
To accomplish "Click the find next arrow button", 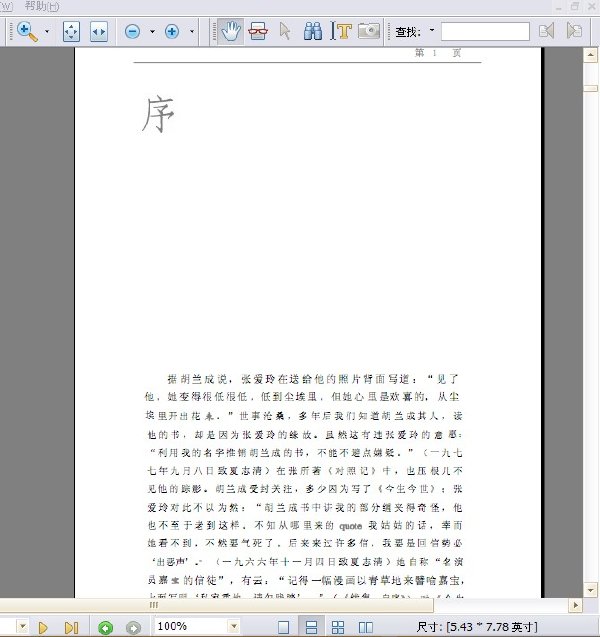I will pyautogui.click(x=574, y=31).
